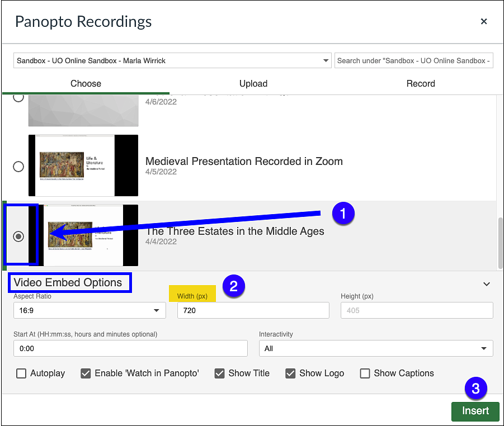Enable the Show Captions checkbox

[365, 373]
